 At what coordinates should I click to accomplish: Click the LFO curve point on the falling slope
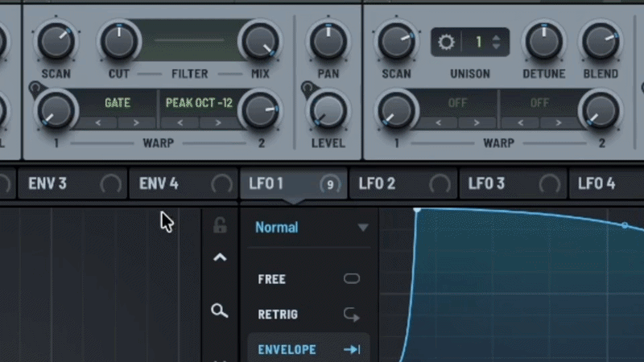click(625, 225)
